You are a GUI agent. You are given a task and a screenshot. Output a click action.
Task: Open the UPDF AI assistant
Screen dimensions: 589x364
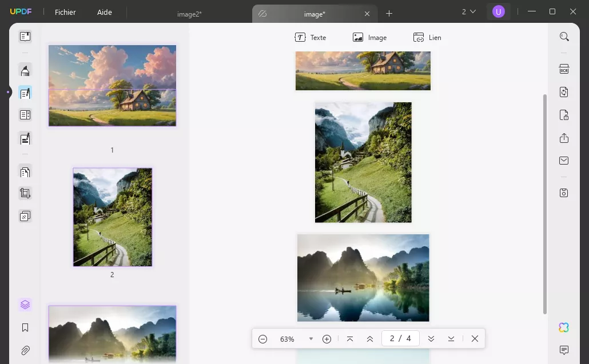[x=564, y=327]
